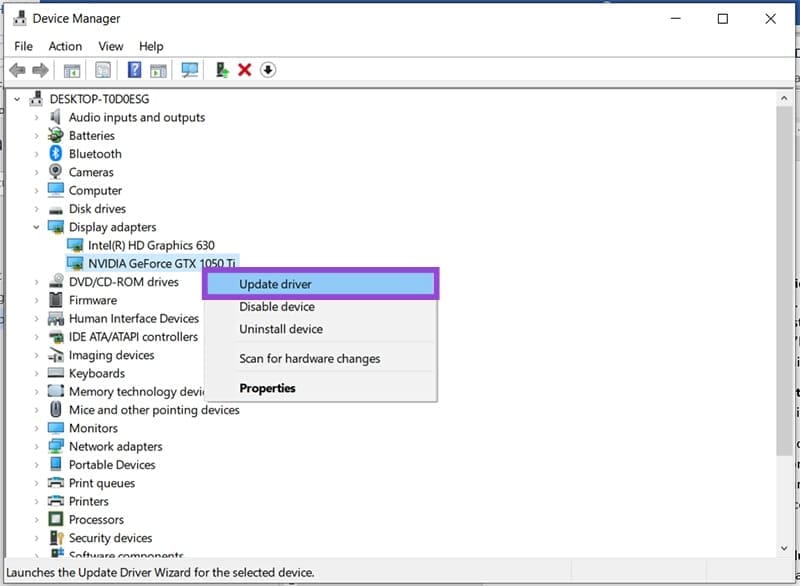This screenshot has width=800, height=586.
Task: Select the Intel(R) HD Graphics 630 device
Action: [x=152, y=244]
